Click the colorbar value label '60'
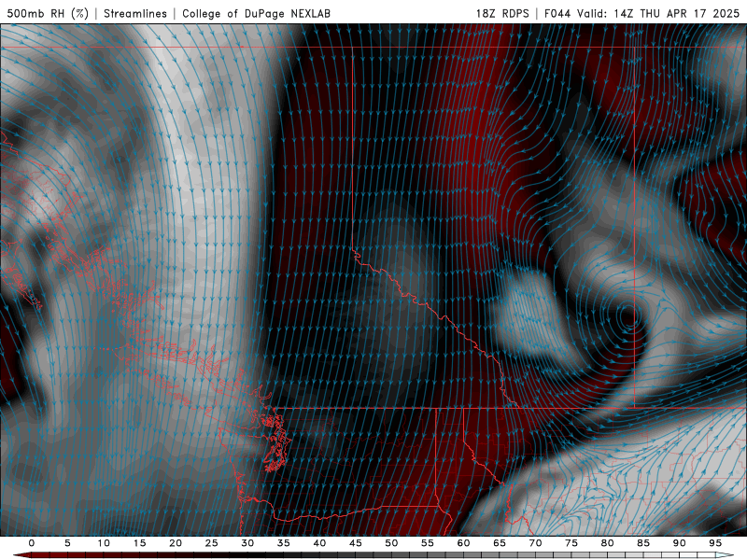 pyautogui.click(x=463, y=543)
